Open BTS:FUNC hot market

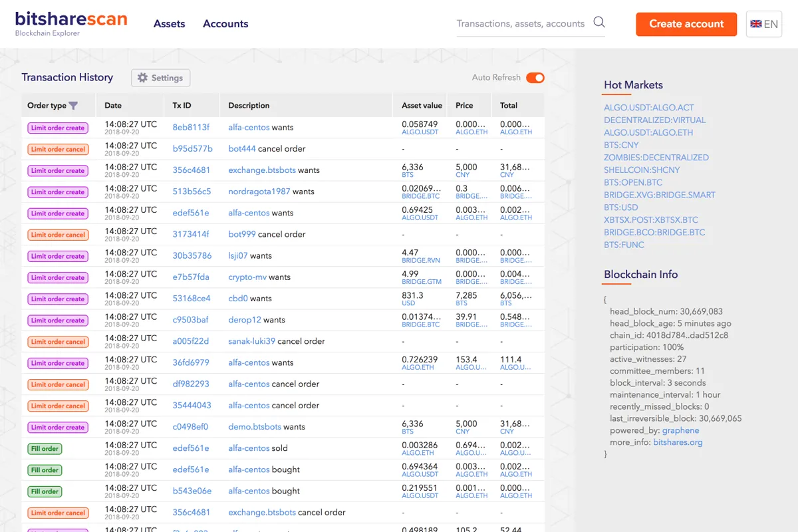(624, 245)
